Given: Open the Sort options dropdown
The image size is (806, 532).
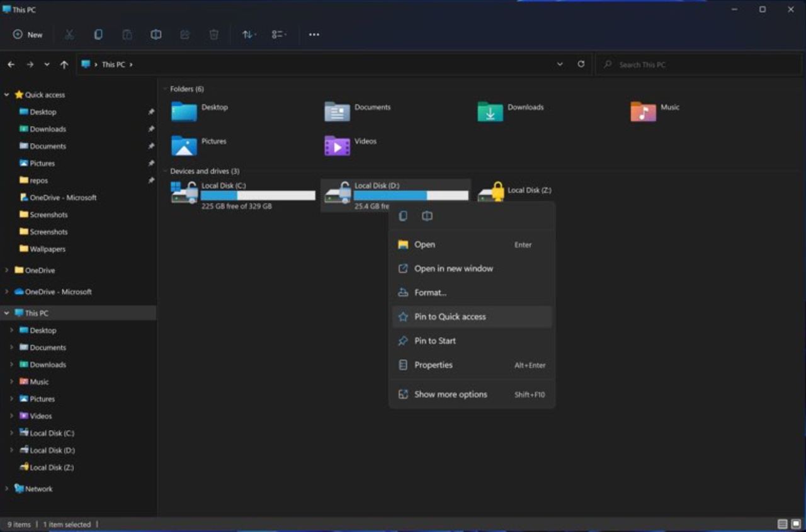Looking at the screenshot, I should click(249, 35).
